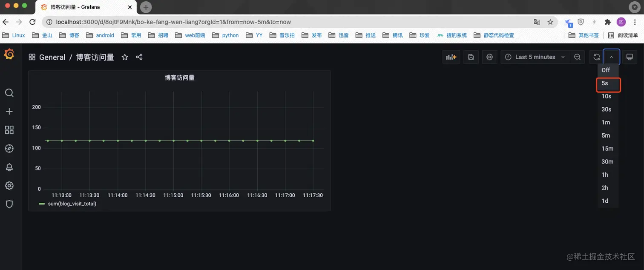Open the browser profile avatar
This screenshot has height=270, width=644.
coord(621,22)
